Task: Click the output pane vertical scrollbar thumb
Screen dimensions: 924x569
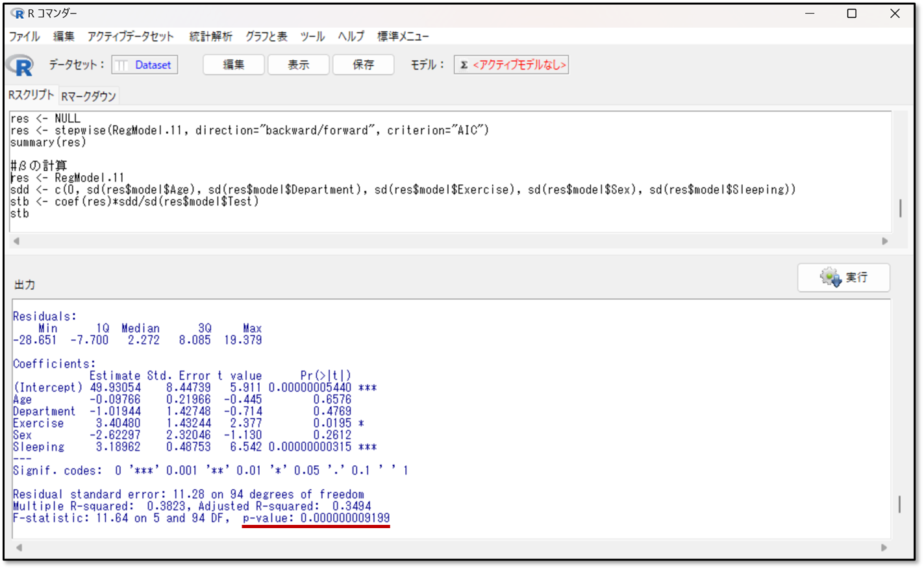Action: (x=899, y=504)
